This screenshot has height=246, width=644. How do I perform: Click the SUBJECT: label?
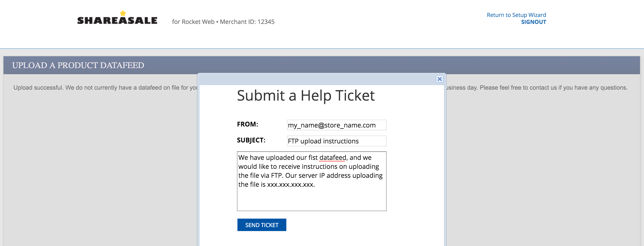click(251, 140)
